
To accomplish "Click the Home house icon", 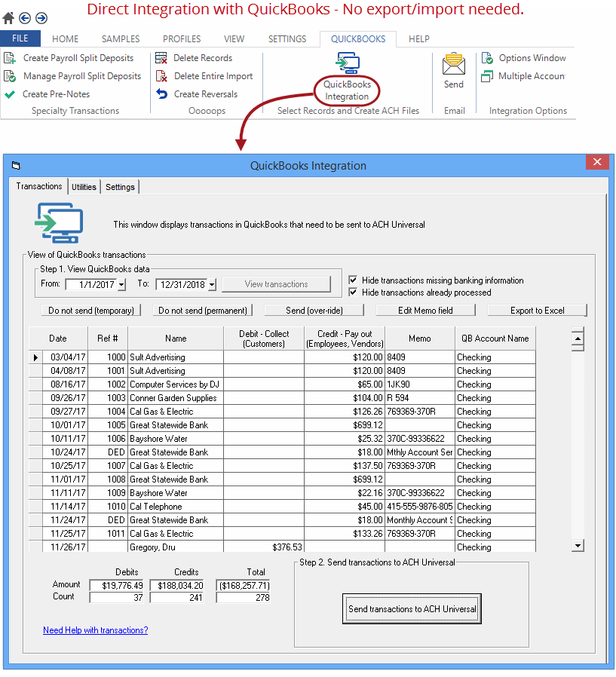I will click(8, 17).
